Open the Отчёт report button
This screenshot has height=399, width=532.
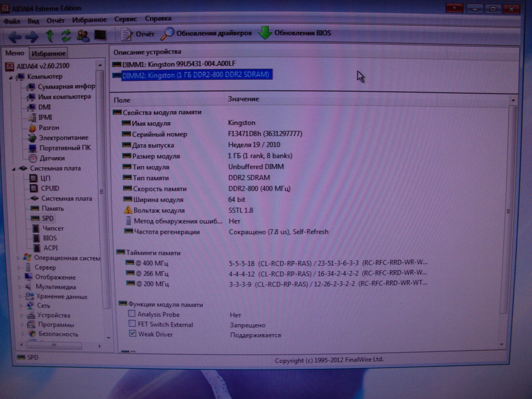pos(138,34)
